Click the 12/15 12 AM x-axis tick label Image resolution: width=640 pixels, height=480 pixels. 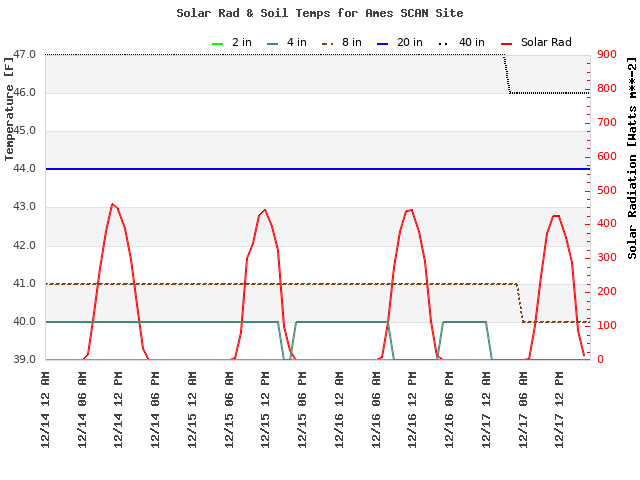click(193, 409)
